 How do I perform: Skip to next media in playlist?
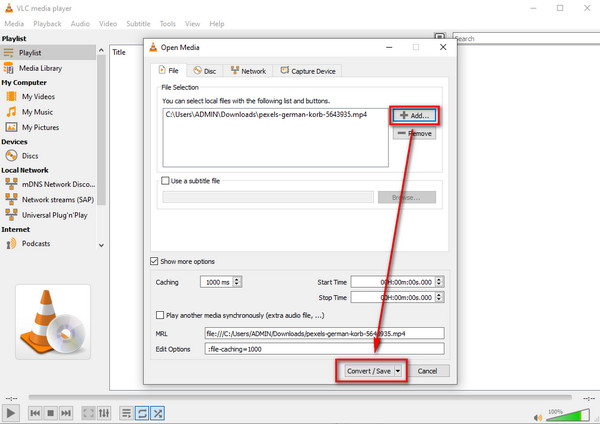[x=66, y=413]
